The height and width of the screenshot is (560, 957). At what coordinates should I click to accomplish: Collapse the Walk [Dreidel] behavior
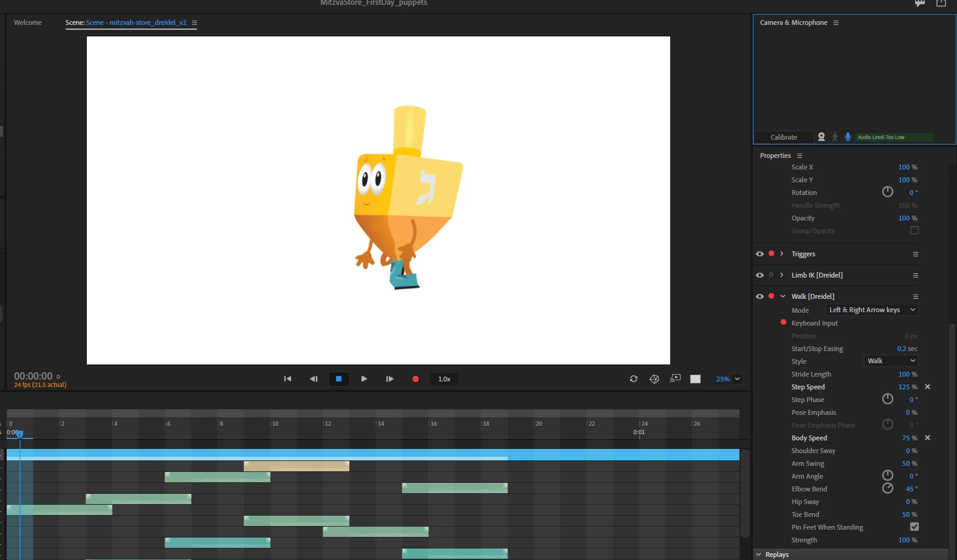tap(783, 296)
